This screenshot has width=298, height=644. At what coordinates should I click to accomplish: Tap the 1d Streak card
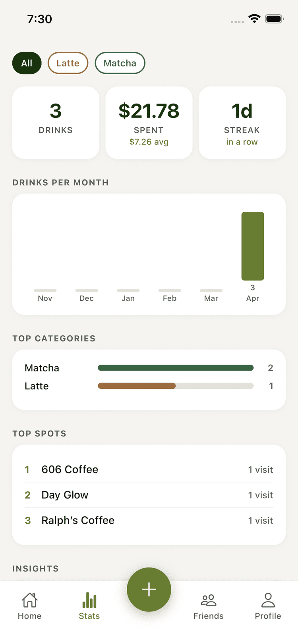click(242, 123)
